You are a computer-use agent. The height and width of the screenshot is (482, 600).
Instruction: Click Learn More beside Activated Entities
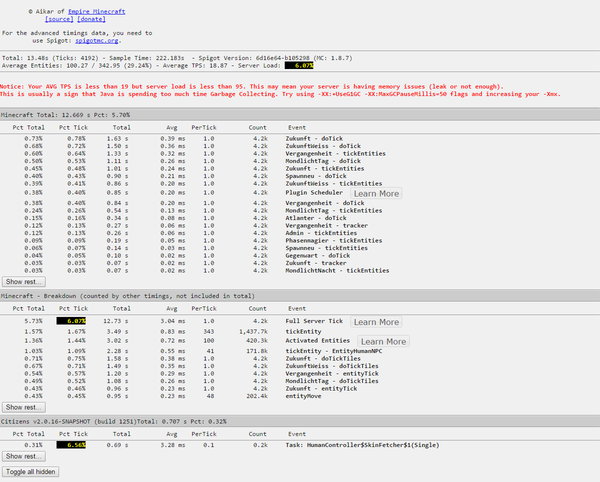[383, 342]
